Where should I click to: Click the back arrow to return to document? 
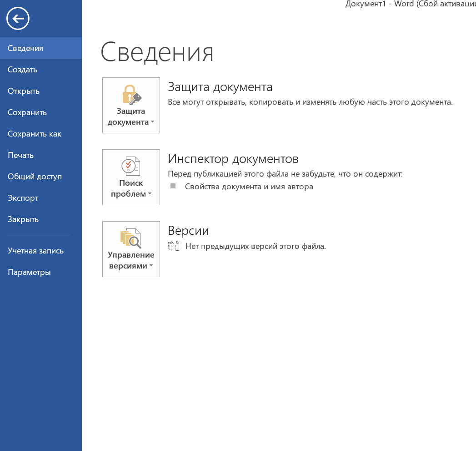[x=18, y=19]
